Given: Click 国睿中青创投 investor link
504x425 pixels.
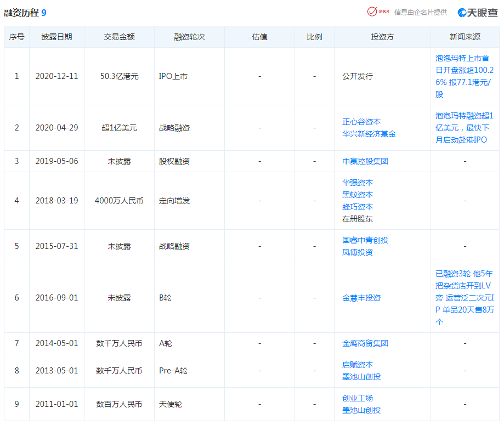Looking at the screenshot, I should coord(365,240).
